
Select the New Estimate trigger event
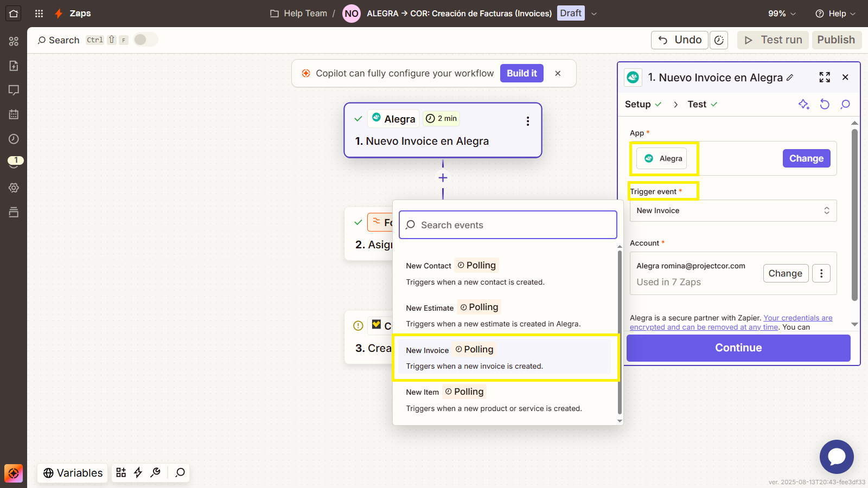(505, 315)
